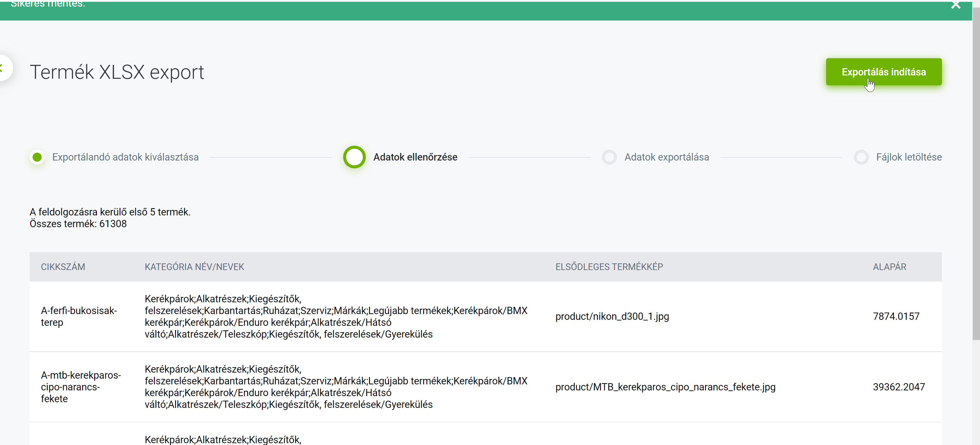980x445 pixels.
Task: Click the vertical page scrollbar thumb
Action: [x=976, y=173]
